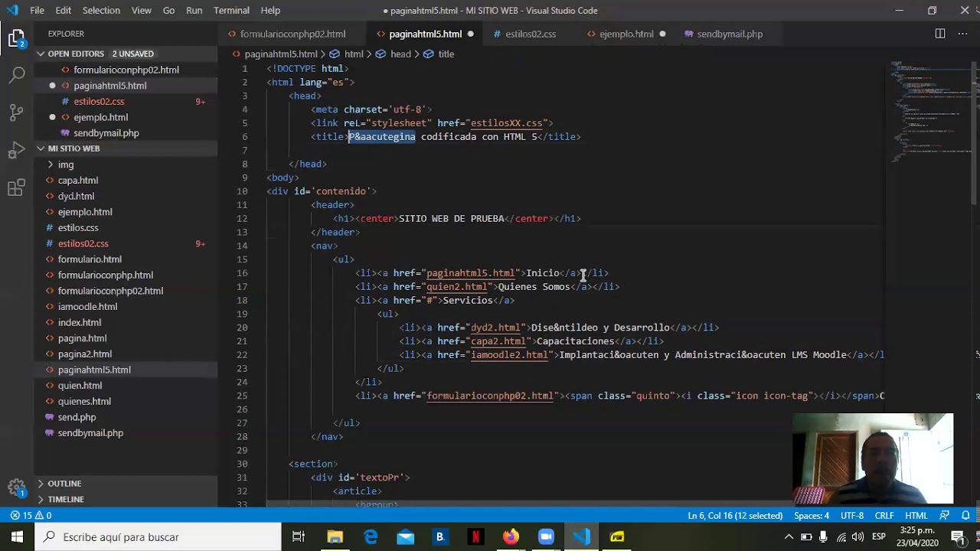
Task: Open quienes.html in the file tree
Action: pyautogui.click(x=84, y=401)
